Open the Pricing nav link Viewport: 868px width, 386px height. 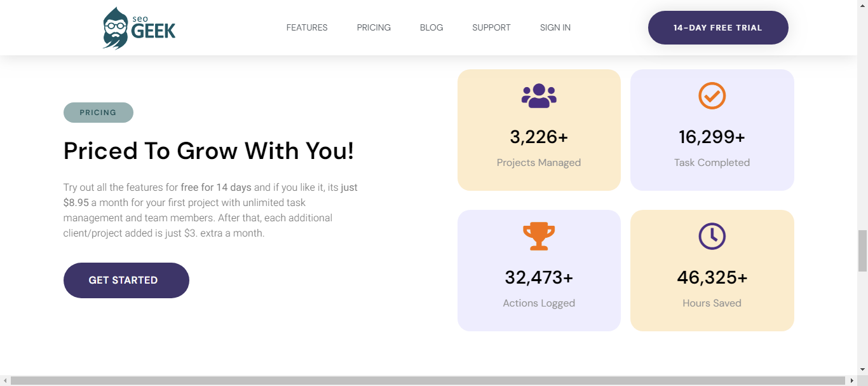coord(374,27)
